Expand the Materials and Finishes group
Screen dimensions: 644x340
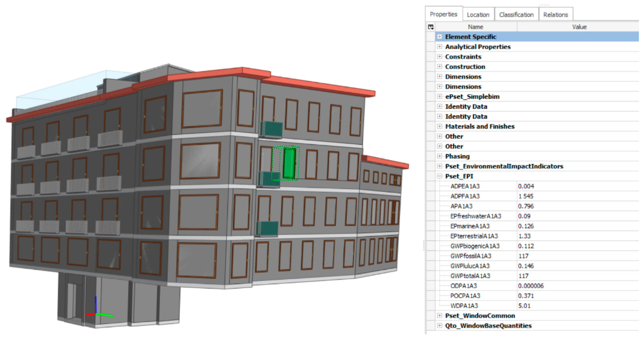(x=439, y=126)
